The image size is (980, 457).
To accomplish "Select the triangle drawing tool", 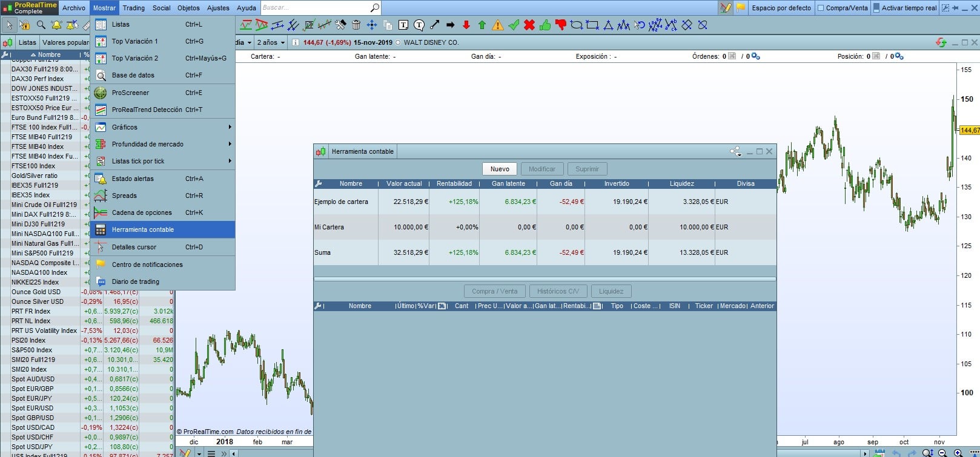I will click(608, 25).
